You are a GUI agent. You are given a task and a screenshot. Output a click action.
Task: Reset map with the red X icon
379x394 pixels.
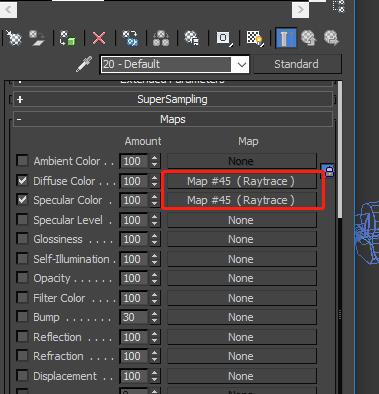point(99,38)
